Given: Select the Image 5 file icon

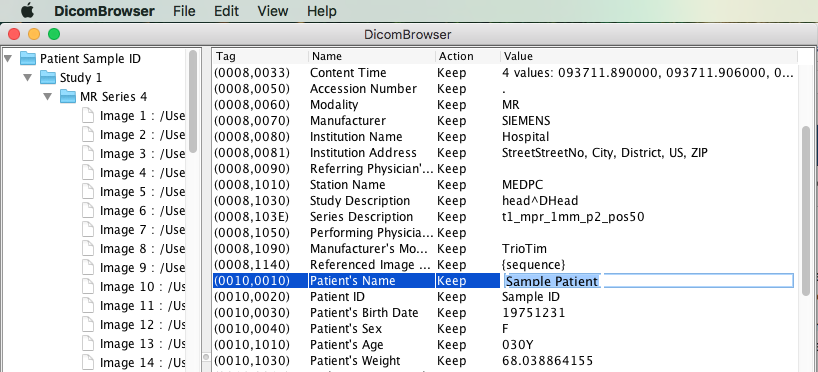Looking at the screenshot, I should (88, 192).
